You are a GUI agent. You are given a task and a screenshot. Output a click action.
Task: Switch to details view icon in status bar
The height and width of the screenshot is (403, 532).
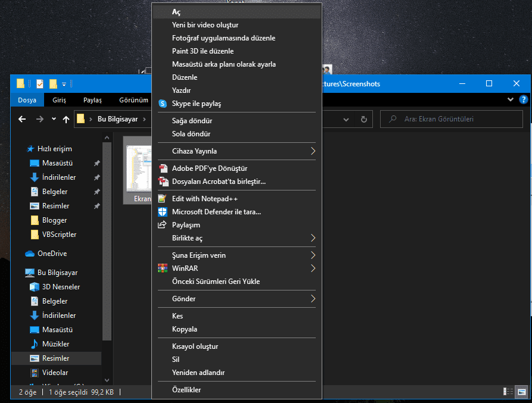(508, 392)
